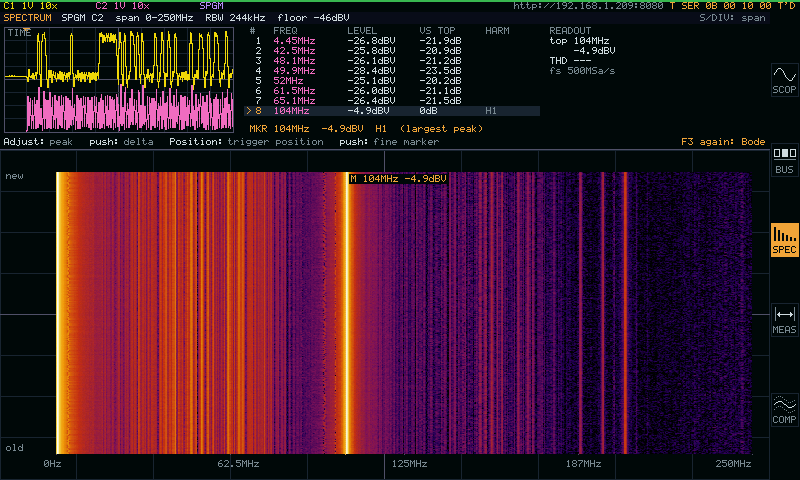
Task: Click the S/DIV: span indicator
Action: pos(732,17)
